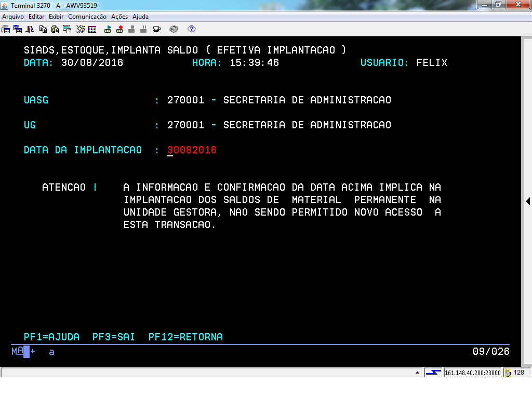The height and width of the screenshot is (399, 532).
Task: Open the Comunicação menu
Action: click(87, 17)
